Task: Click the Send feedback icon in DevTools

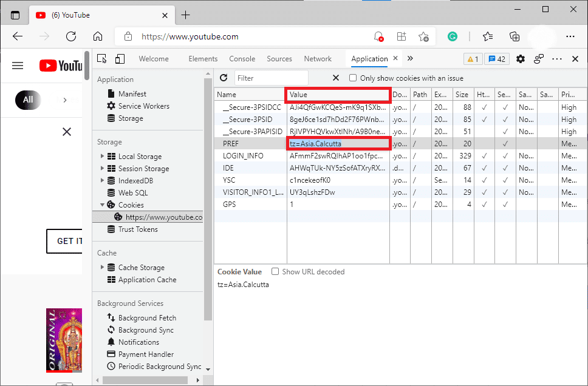Action: click(x=539, y=59)
